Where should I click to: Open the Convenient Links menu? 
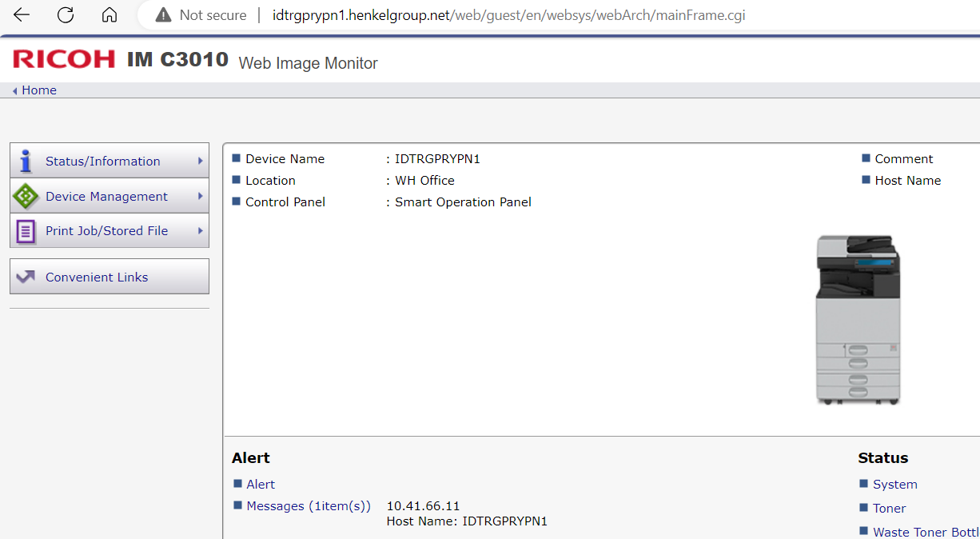110,277
